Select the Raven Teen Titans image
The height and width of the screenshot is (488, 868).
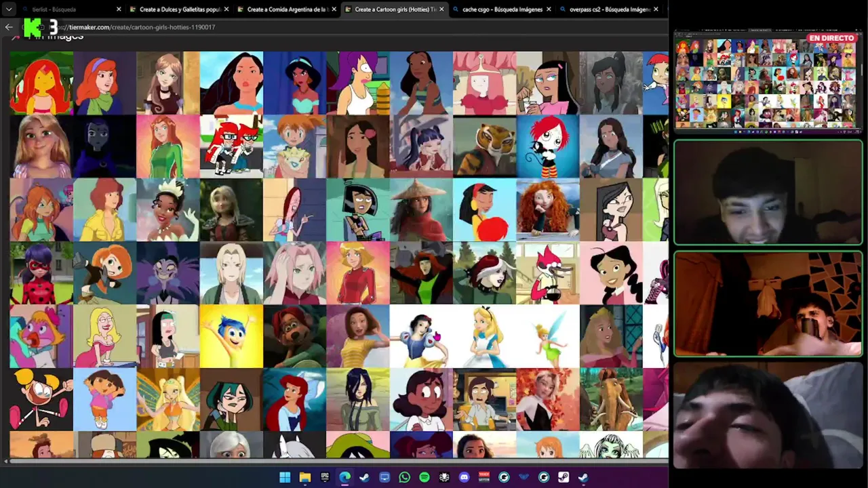104,146
